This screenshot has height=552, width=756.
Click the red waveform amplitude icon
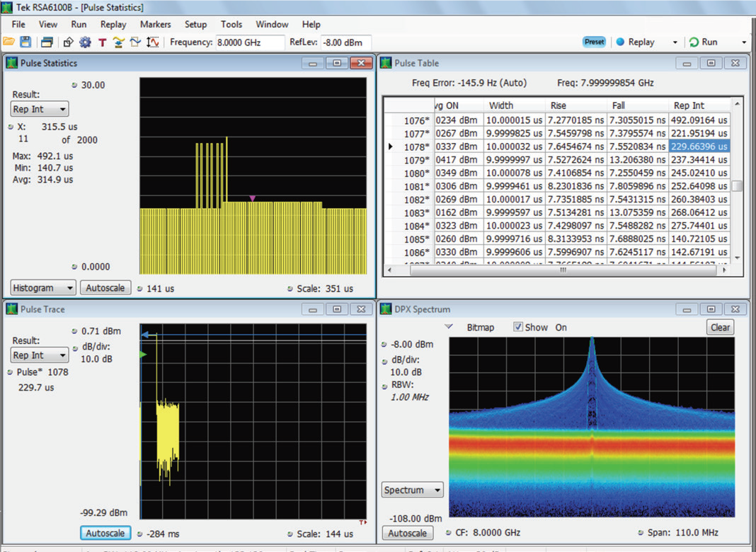(152, 42)
